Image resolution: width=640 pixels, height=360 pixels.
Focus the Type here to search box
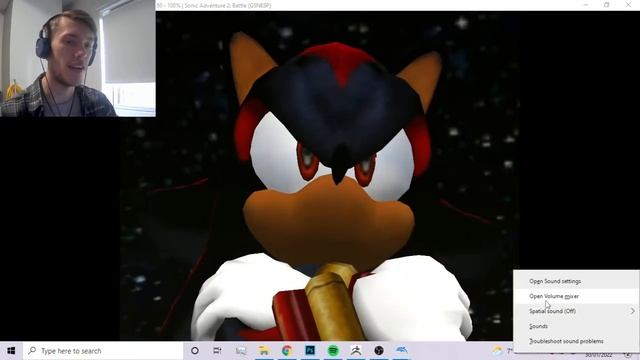click(103, 351)
